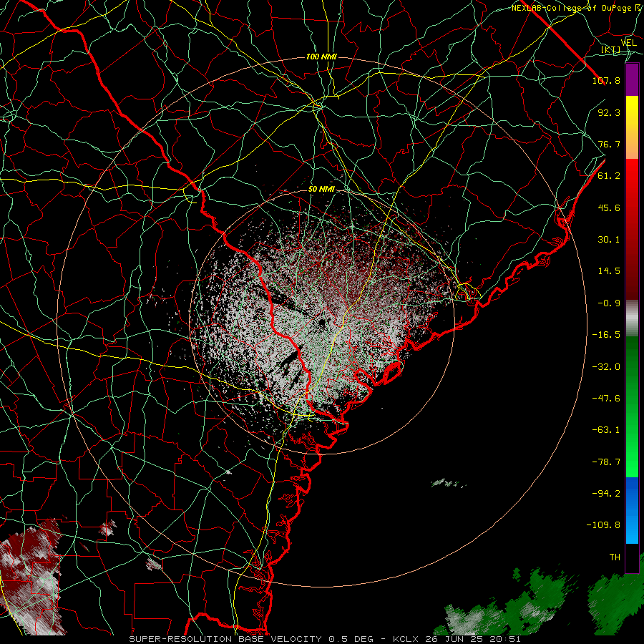Click the 61.2 value on velocity scale
644x644 pixels.
tap(609, 176)
